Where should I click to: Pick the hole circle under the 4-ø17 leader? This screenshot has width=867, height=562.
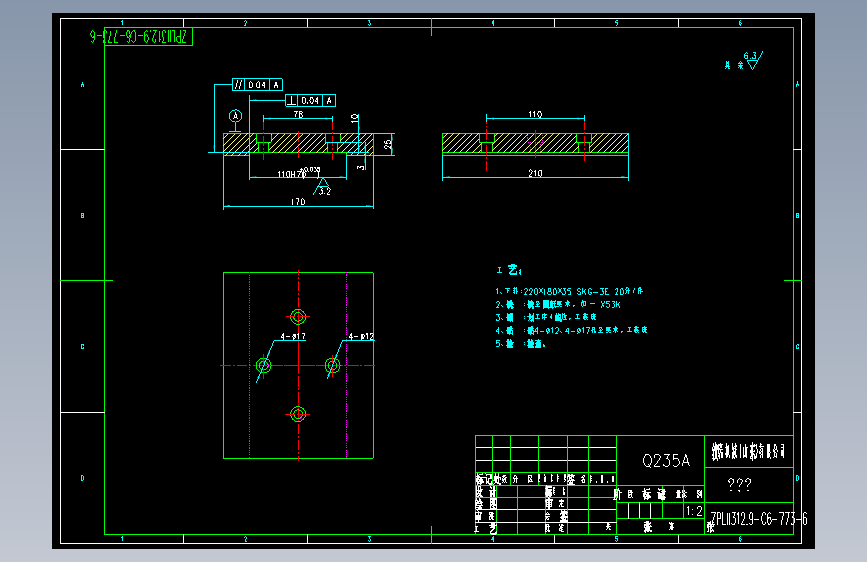tap(264, 365)
